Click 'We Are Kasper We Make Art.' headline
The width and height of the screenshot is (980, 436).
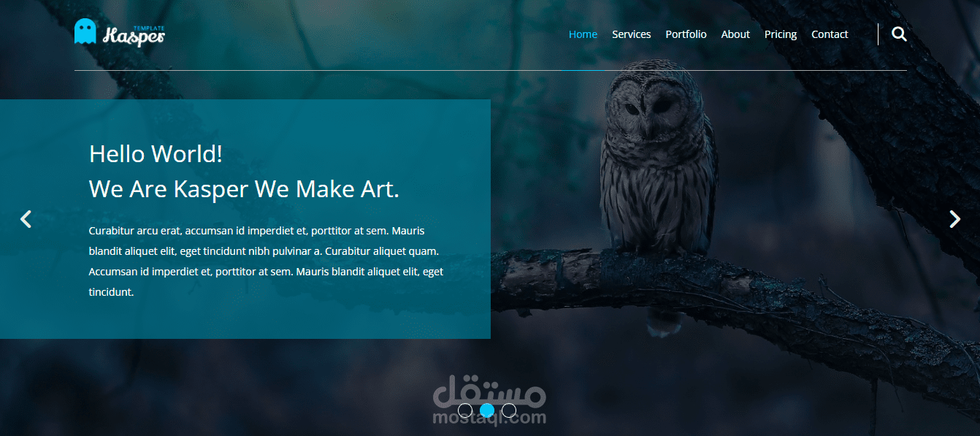(x=244, y=189)
